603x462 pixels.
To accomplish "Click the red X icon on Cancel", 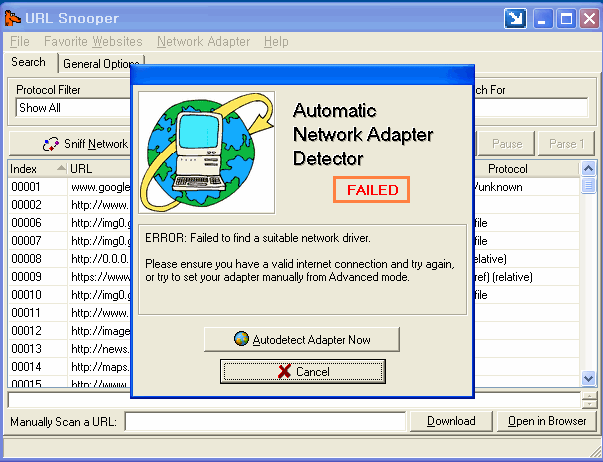I will (284, 371).
